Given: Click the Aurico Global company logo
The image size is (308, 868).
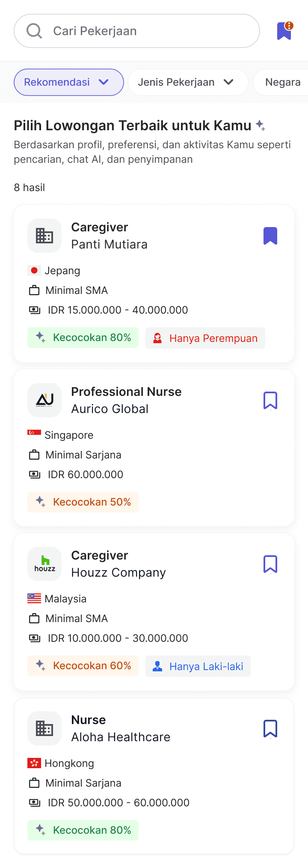Looking at the screenshot, I should [44, 400].
